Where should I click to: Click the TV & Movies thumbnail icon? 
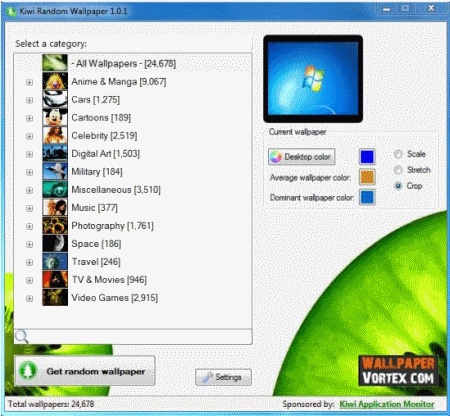[55, 279]
